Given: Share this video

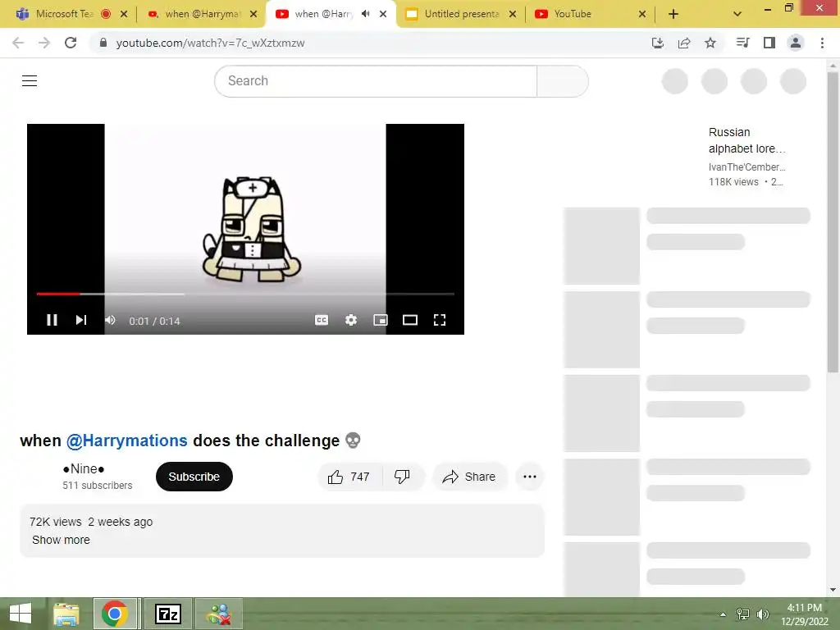Looking at the screenshot, I should pos(469,477).
